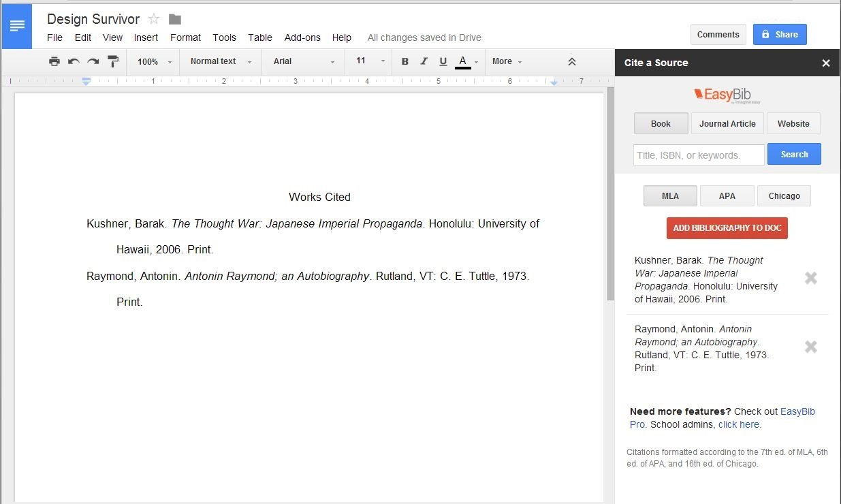Open the Arial font dropdown
The image size is (841, 504).
(x=304, y=61)
